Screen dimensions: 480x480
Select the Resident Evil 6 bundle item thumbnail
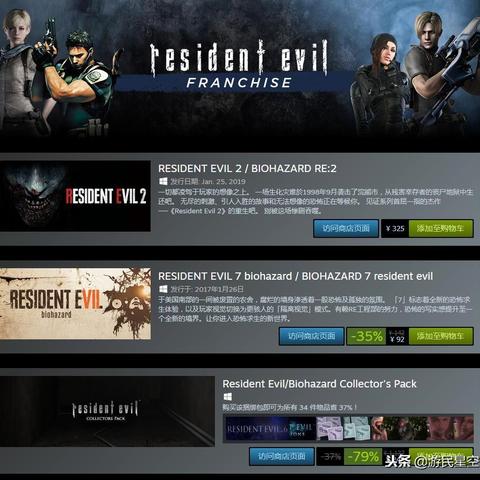click(x=257, y=428)
